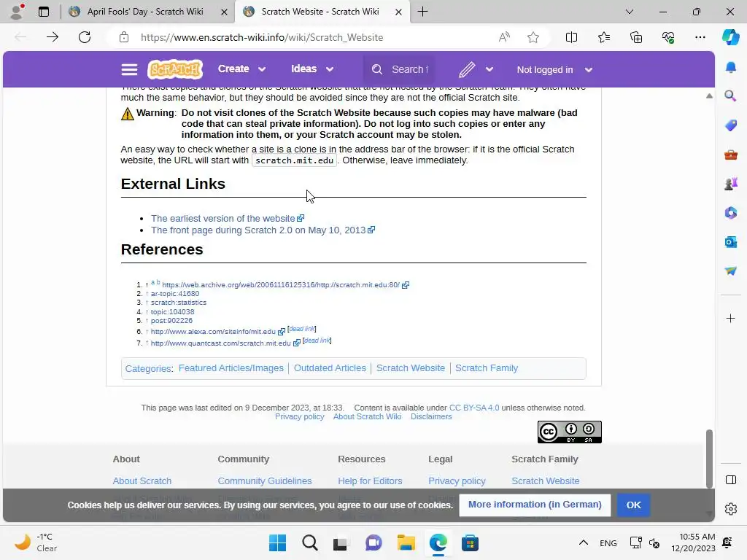Open the sidebar Search icon
The height and width of the screenshot is (560, 747).
tap(730, 96)
